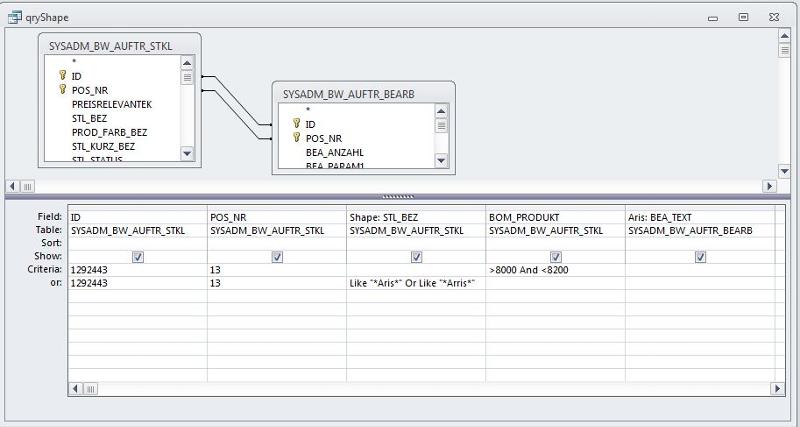The image size is (800, 427).
Task: Click down arrow of table pane vertical scrollbar
Action: click(x=784, y=171)
